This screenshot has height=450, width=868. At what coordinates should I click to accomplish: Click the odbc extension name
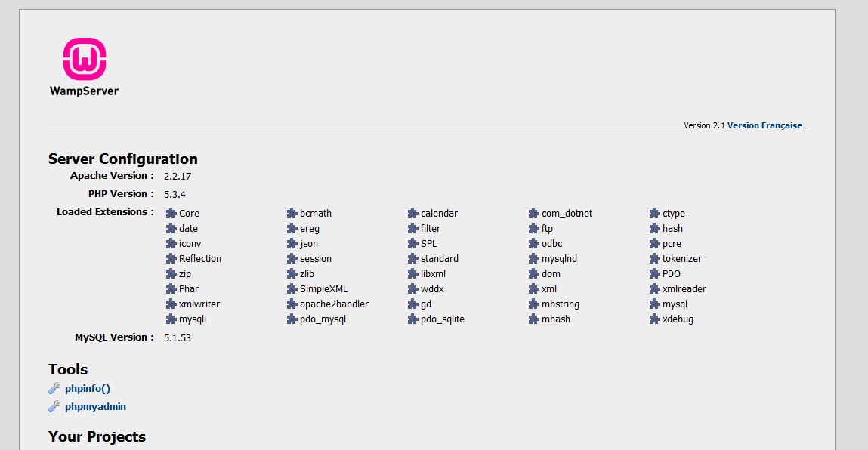tap(552, 244)
